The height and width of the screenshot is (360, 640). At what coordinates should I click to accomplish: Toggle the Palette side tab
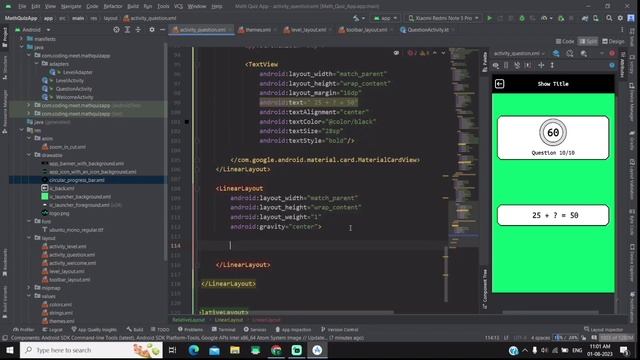coord(485,62)
